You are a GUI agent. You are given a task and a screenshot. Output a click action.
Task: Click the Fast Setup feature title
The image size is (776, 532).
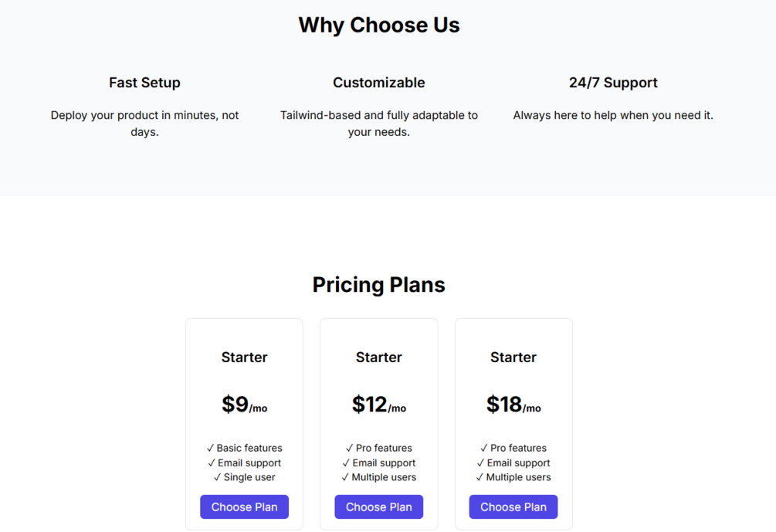(144, 83)
